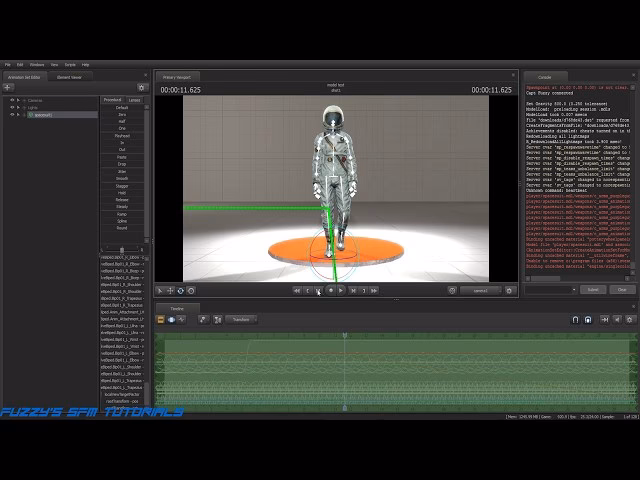
Task: Click the record button in viewport
Action: (331, 290)
